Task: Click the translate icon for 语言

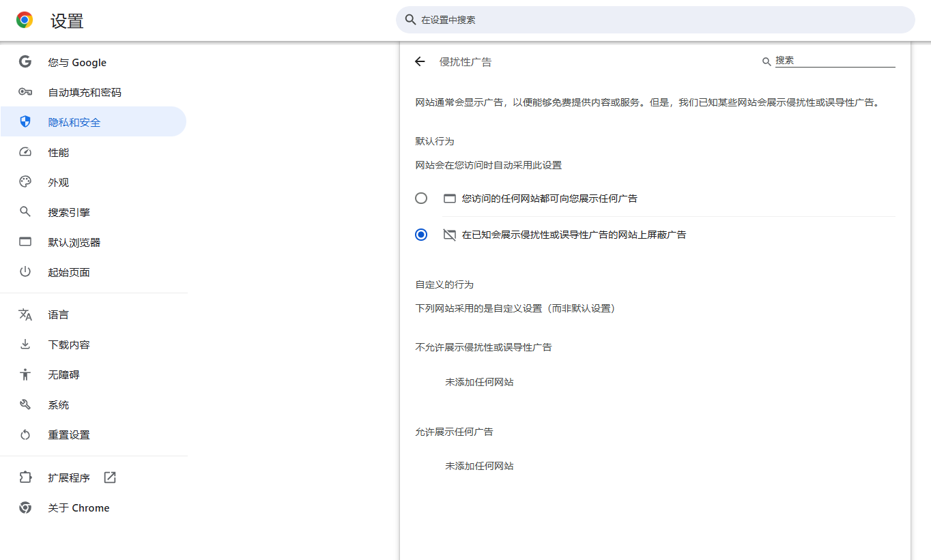Action: point(25,314)
